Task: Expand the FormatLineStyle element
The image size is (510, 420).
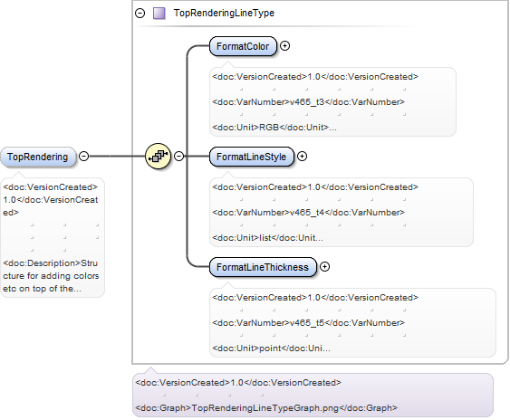Action: pos(303,157)
